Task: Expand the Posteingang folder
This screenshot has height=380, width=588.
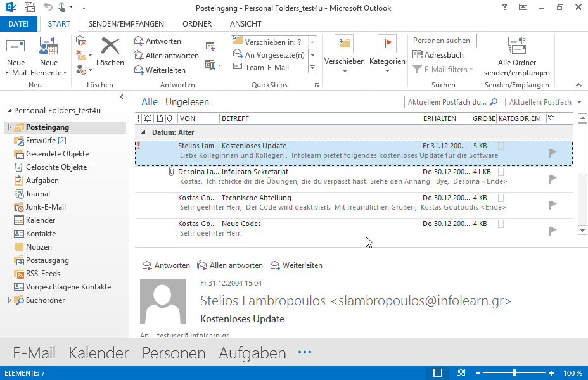Action: pyautogui.click(x=10, y=127)
